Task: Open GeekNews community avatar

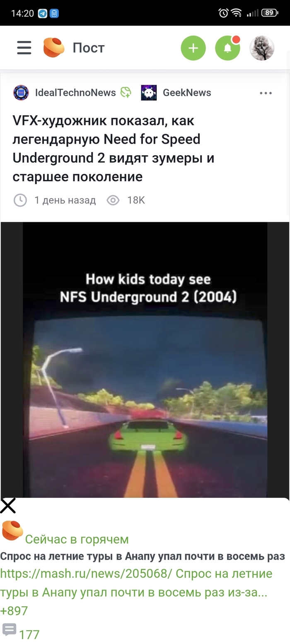Action: tap(149, 93)
